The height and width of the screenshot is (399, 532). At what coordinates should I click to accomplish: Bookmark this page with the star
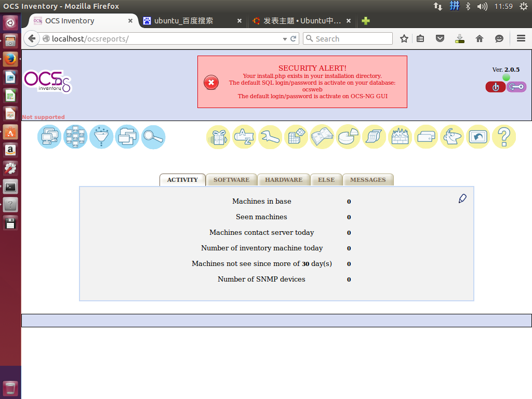point(404,38)
